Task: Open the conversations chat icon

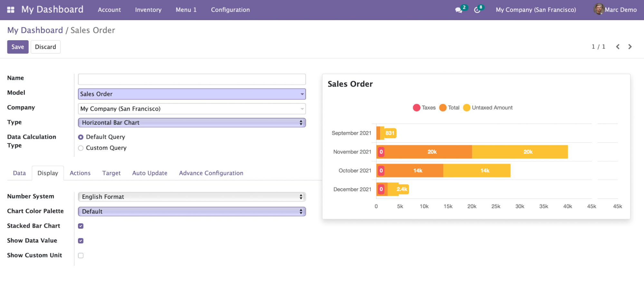Action: click(x=459, y=10)
